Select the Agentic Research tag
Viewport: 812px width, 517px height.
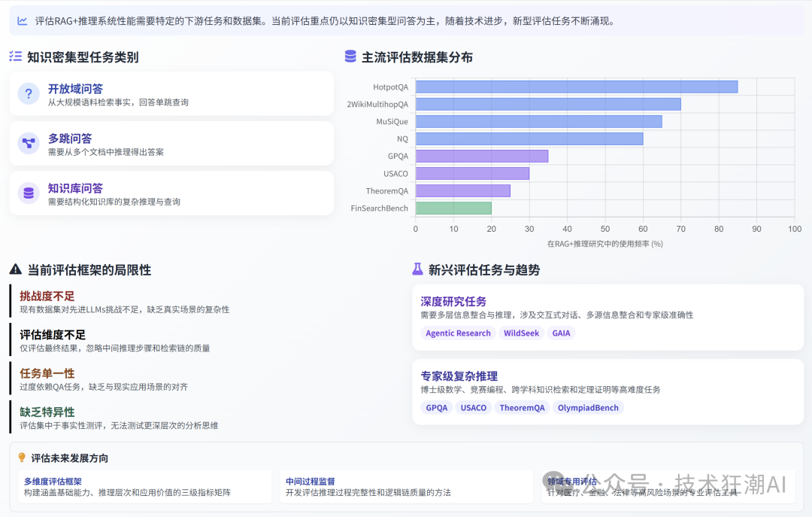pyautogui.click(x=458, y=333)
